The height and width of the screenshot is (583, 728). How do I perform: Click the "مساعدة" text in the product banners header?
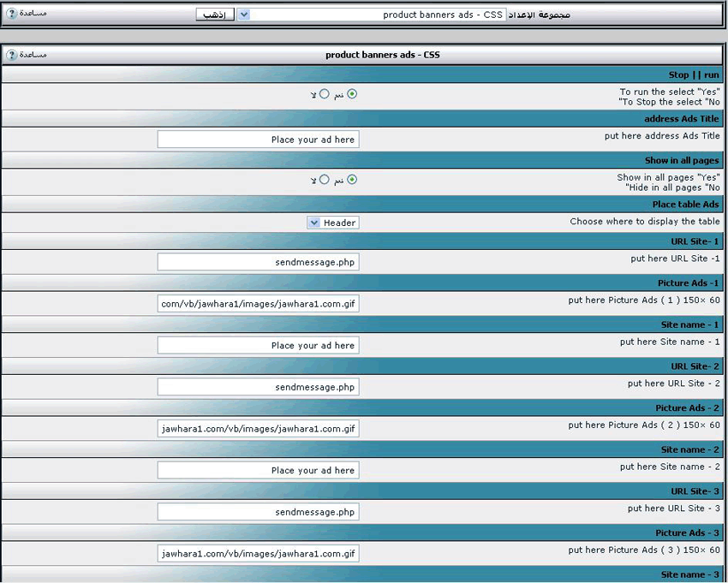pos(33,55)
